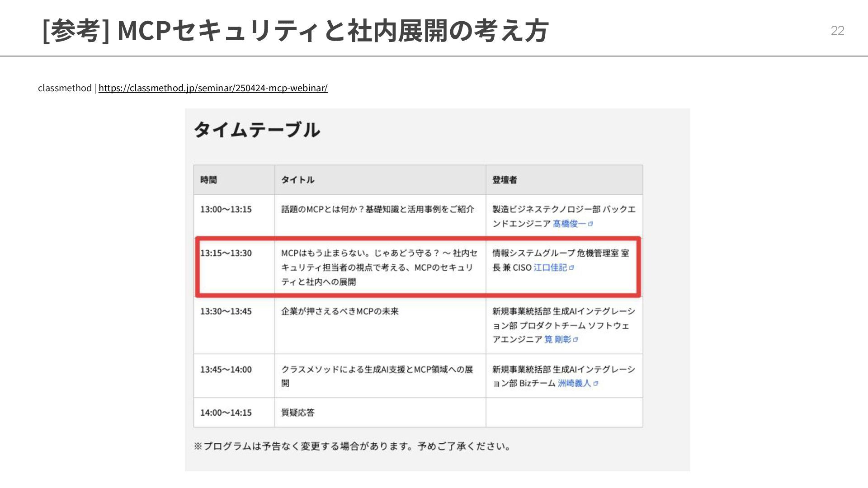The width and height of the screenshot is (868, 488).
Task: Click the 時間 column header
Action: coord(209,180)
